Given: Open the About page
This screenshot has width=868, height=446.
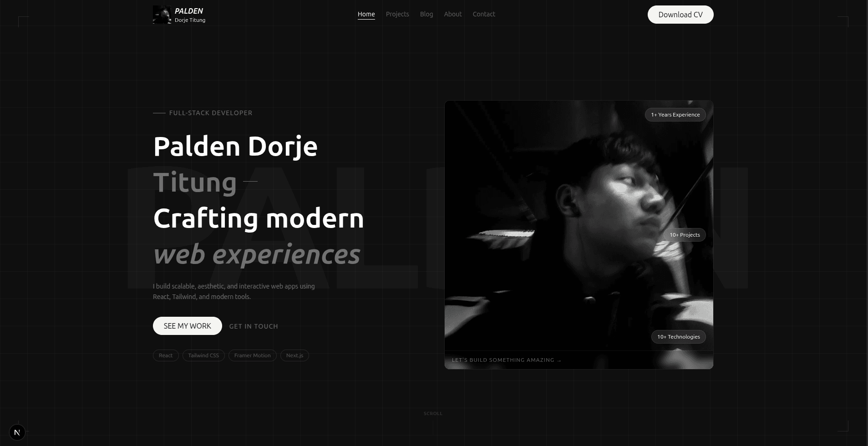Looking at the screenshot, I should (x=452, y=14).
